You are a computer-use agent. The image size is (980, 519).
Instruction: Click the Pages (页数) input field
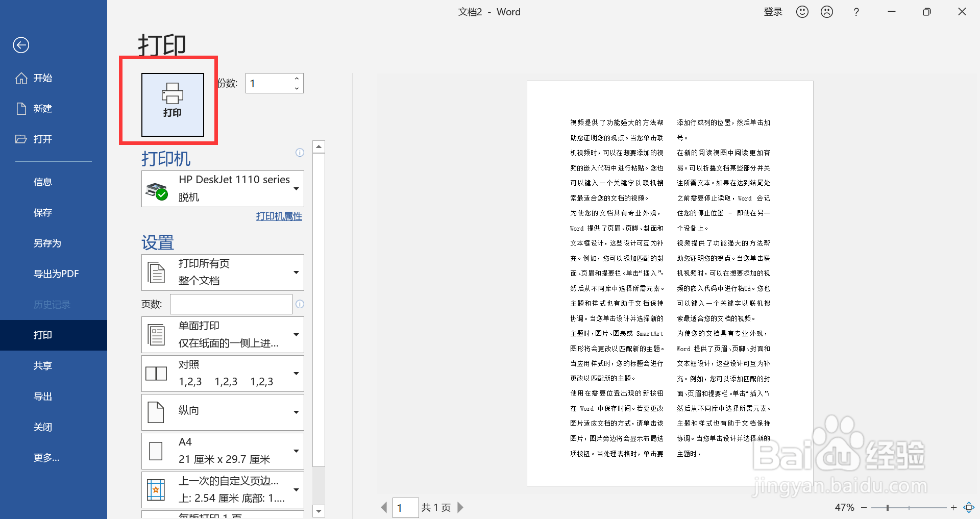click(231, 304)
